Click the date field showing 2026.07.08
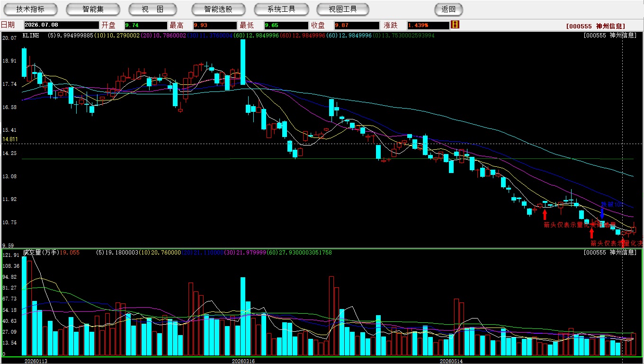644x364 pixels. pyautogui.click(x=61, y=25)
